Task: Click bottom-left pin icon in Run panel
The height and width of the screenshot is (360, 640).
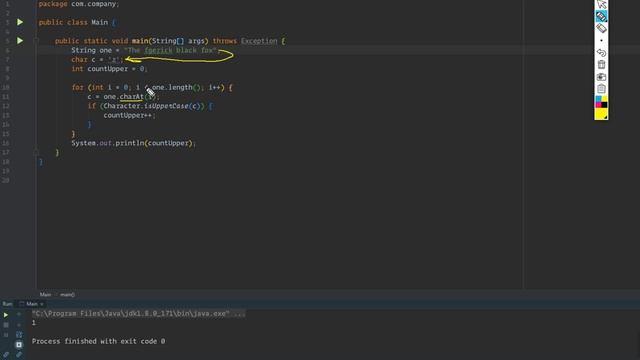Action: (6, 355)
